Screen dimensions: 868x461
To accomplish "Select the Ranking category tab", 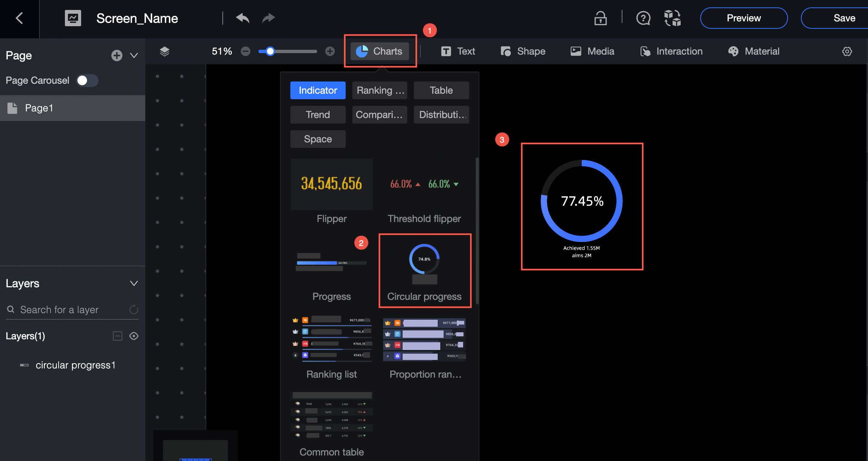I will coord(379,90).
